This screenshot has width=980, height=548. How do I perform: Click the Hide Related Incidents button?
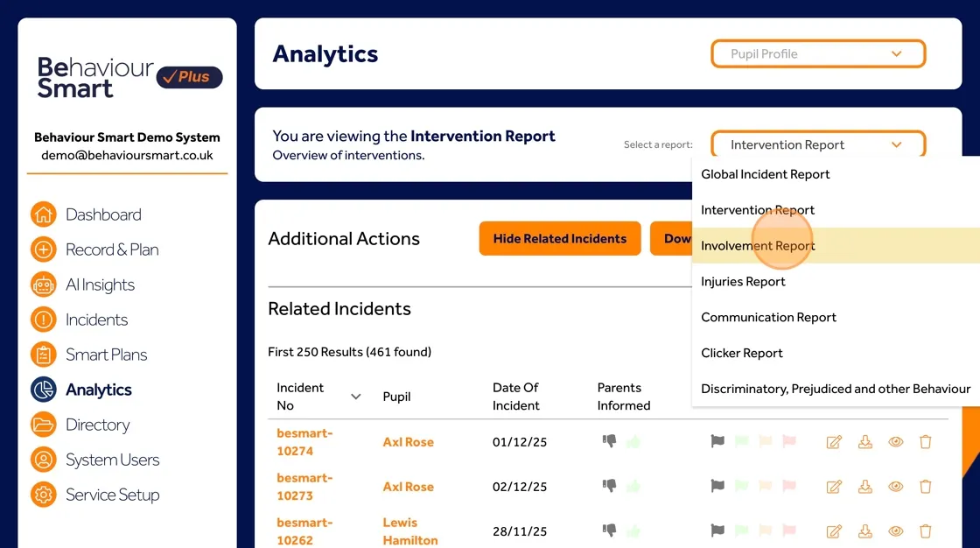click(559, 238)
